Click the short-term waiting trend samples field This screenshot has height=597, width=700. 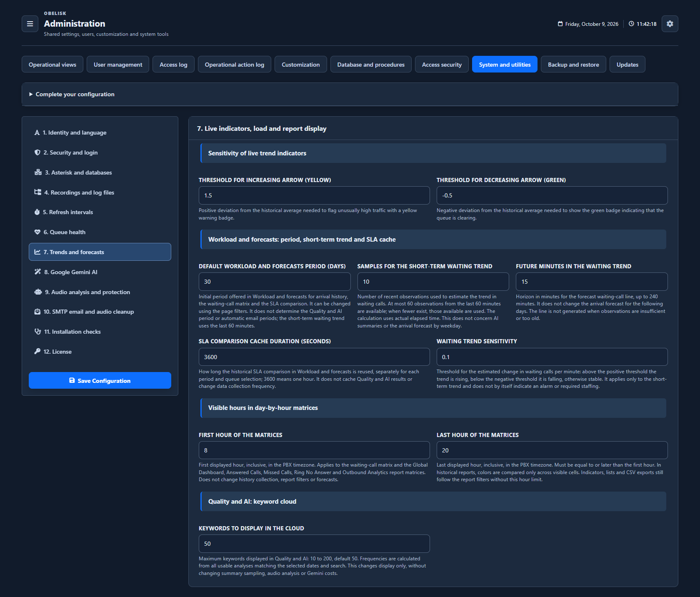(433, 282)
